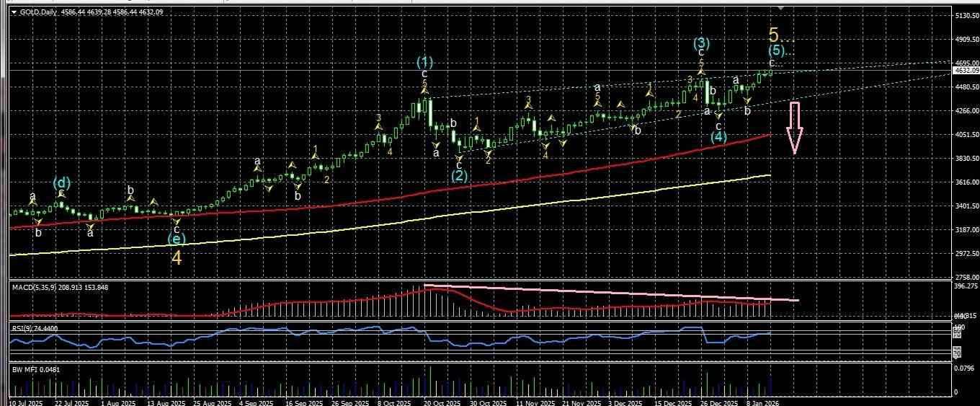Screen dimensions: 980x406
Task: Click the 3187.00 price scale value
Action: point(966,229)
